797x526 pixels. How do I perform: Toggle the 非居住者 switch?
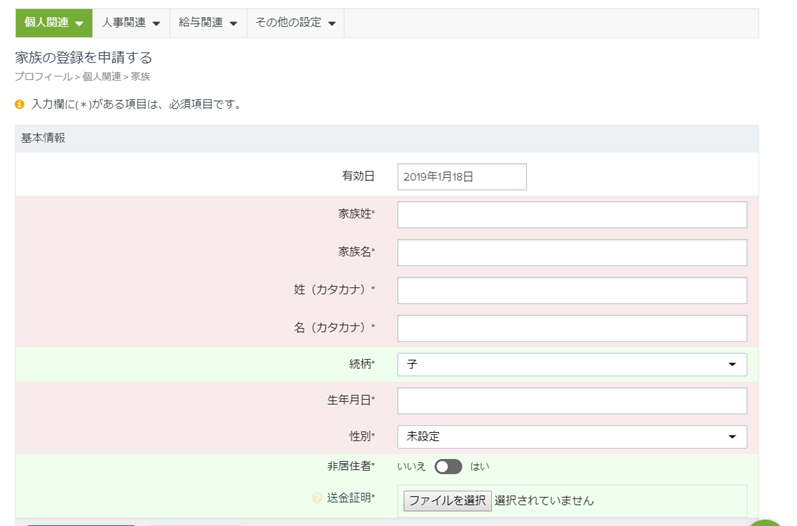coord(448,467)
